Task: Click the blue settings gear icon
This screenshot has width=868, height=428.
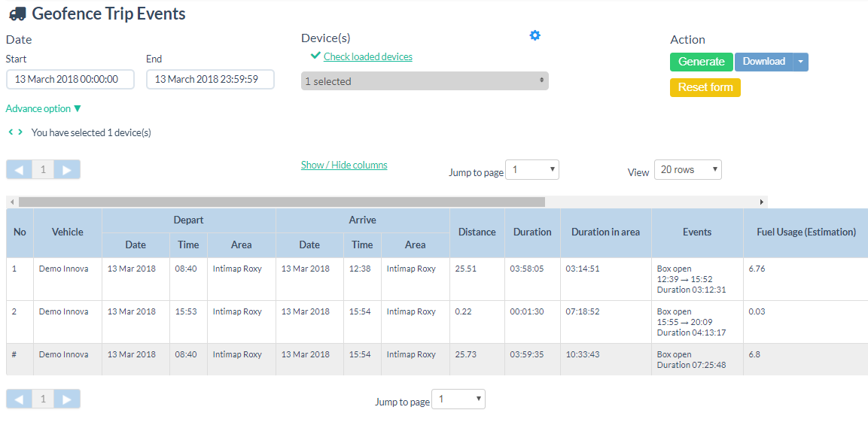Action: [x=535, y=35]
